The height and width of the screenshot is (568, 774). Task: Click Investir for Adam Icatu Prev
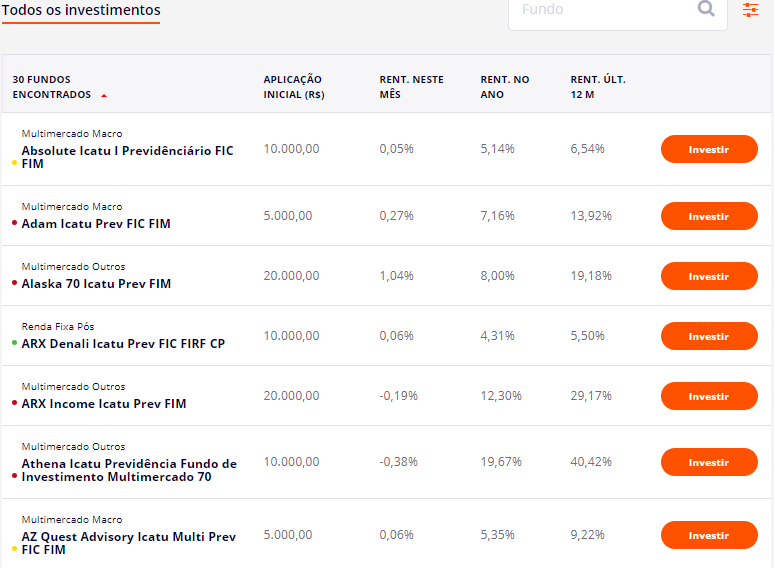pos(709,216)
